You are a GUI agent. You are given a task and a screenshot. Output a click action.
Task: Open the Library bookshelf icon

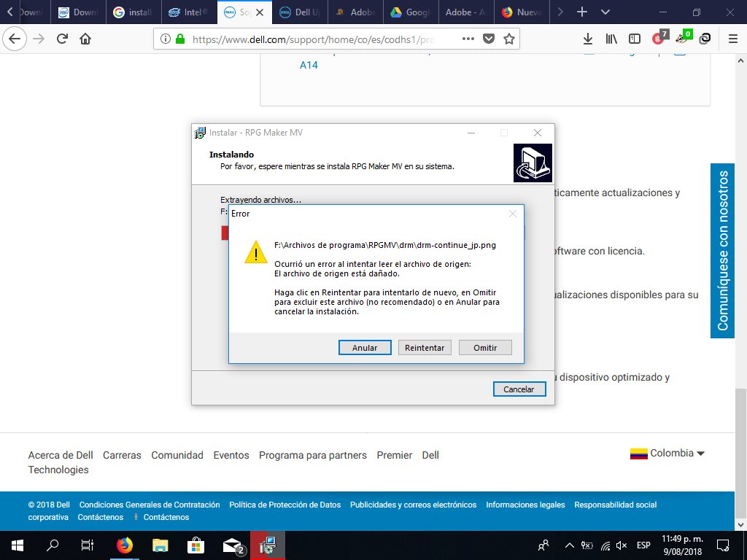(x=611, y=39)
